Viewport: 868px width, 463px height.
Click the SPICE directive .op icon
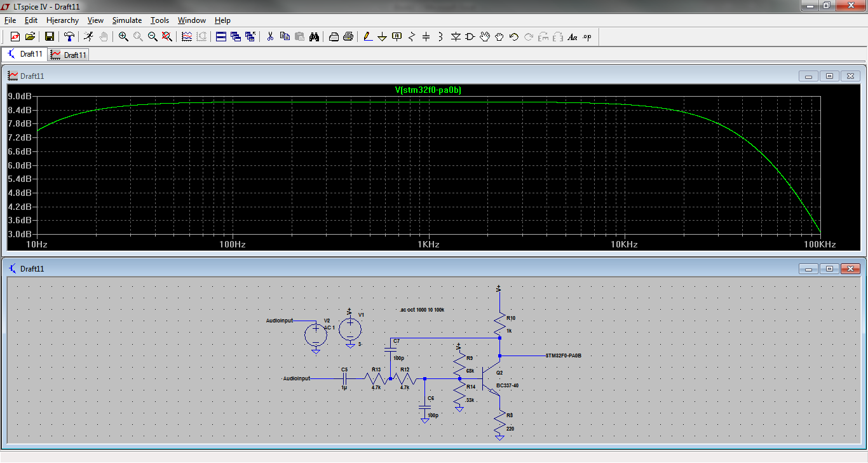coord(587,37)
